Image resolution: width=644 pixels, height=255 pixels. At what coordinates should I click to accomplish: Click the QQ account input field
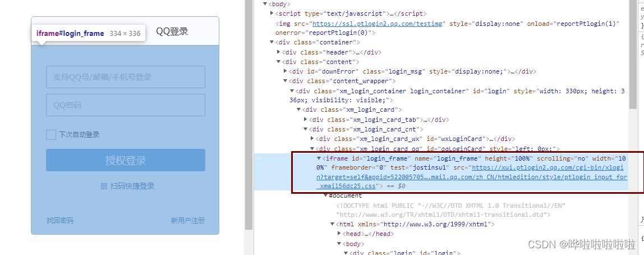125,77
